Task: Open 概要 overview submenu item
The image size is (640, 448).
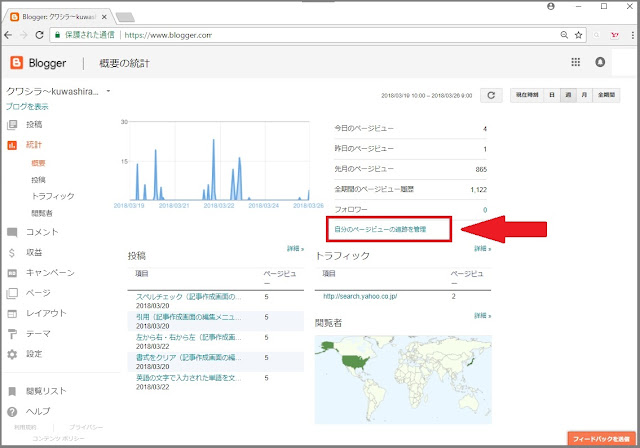Action: coord(38,163)
